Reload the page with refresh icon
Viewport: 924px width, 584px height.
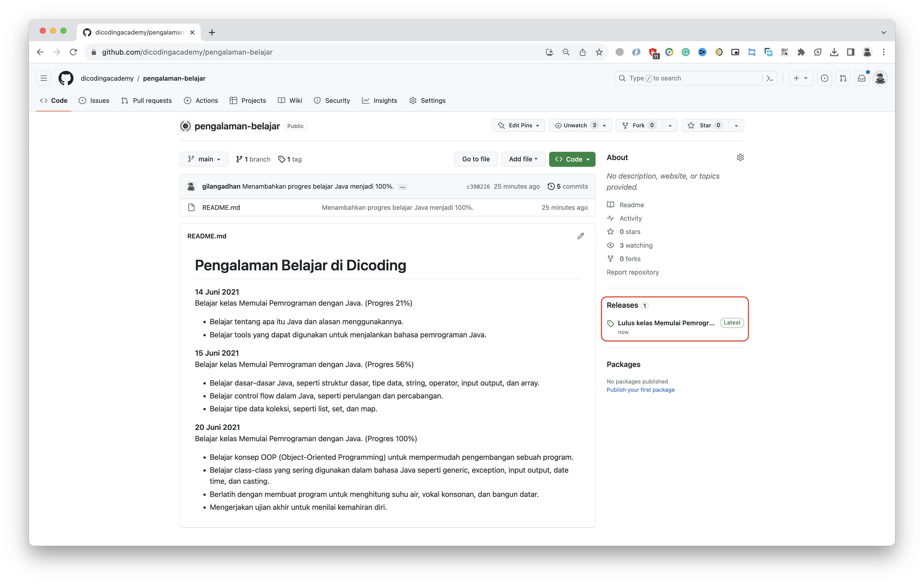[73, 52]
